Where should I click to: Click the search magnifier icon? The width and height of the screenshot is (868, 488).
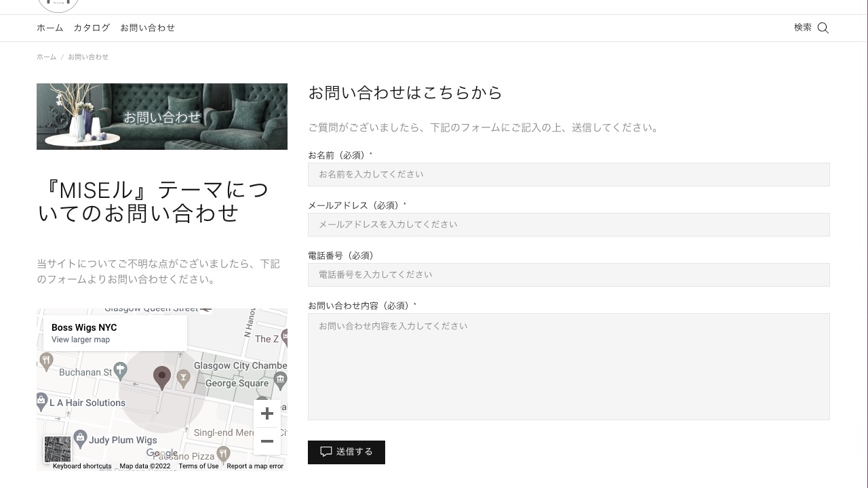[823, 28]
